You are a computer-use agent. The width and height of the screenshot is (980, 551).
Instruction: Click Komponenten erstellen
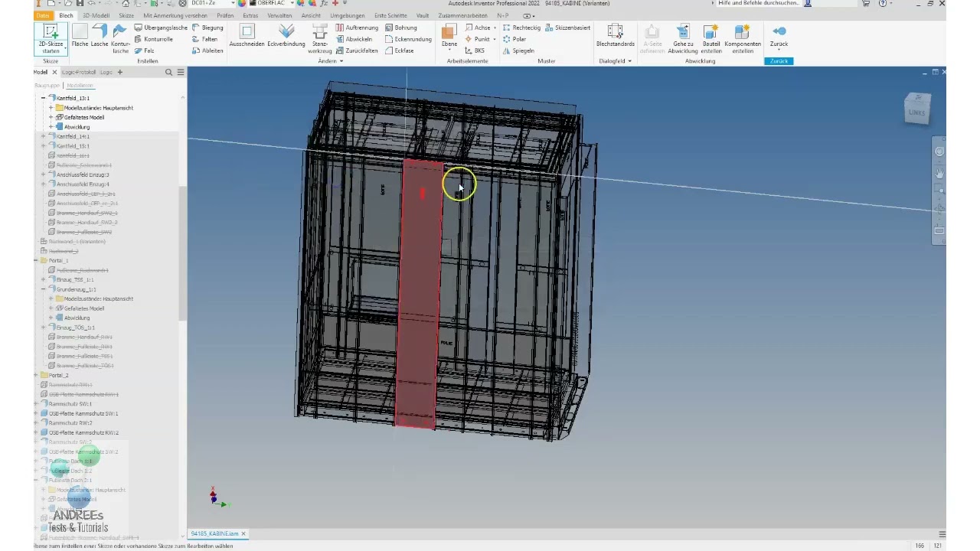coord(743,38)
